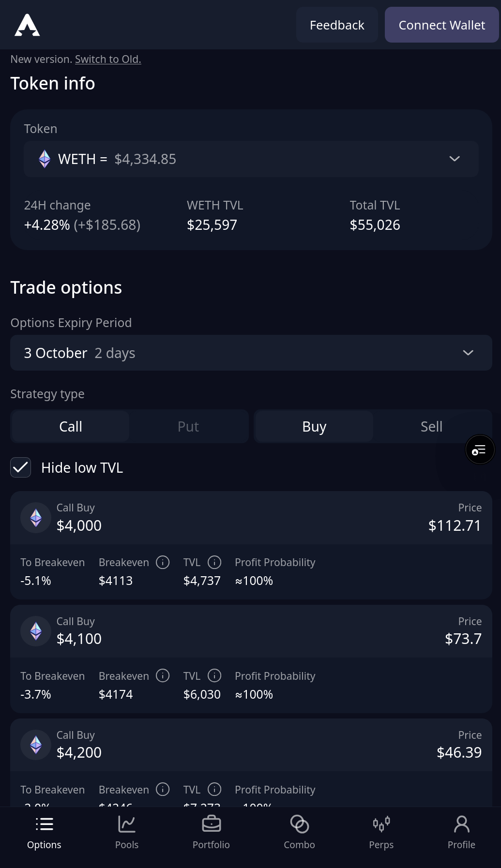Image resolution: width=501 pixels, height=868 pixels.
Task: Click the Connect Wallet button
Action: point(441,25)
